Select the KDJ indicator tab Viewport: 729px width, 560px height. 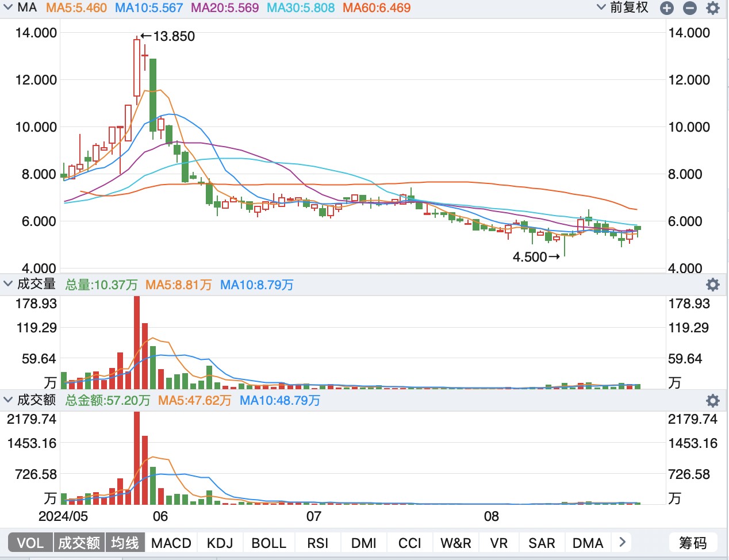220,543
